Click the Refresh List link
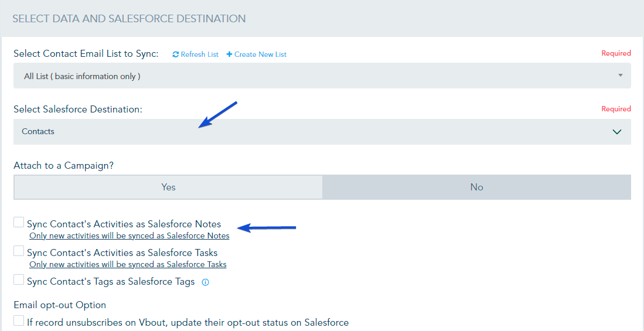644x331 pixels. click(196, 54)
